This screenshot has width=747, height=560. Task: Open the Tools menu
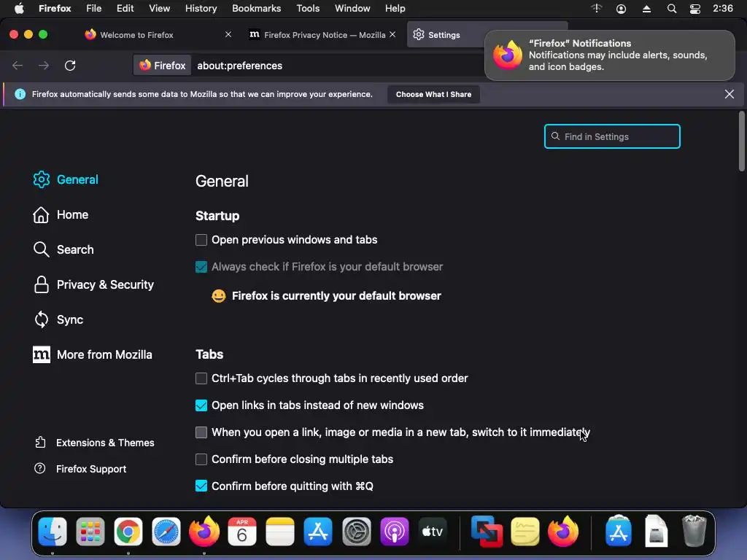[x=308, y=9]
